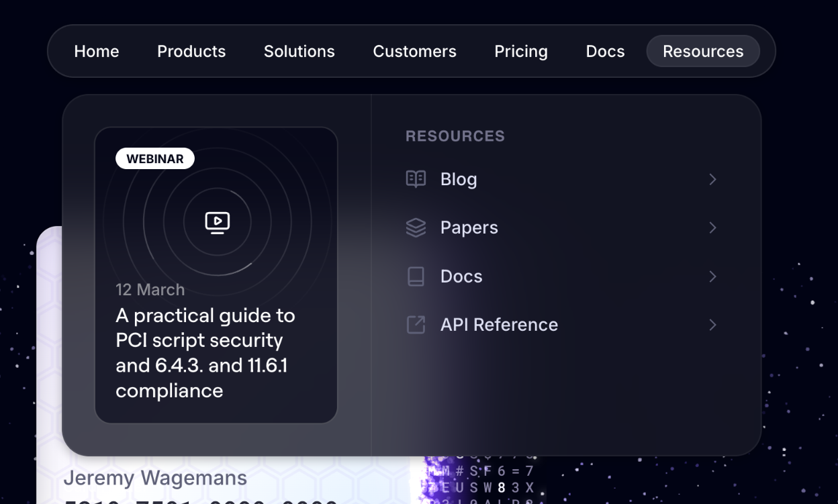Open the Pricing page

click(520, 52)
